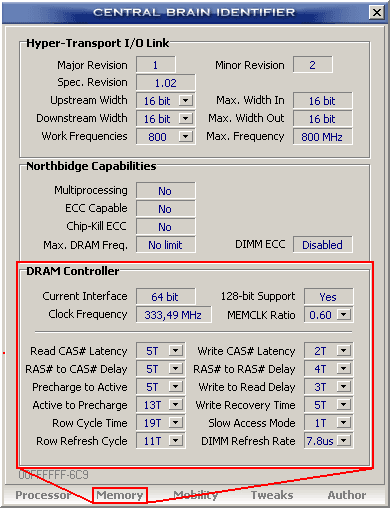The height and width of the screenshot is (508, 390).
Task: Open RAS# to CAS# Delay dropdown
Action: (176, 369)
